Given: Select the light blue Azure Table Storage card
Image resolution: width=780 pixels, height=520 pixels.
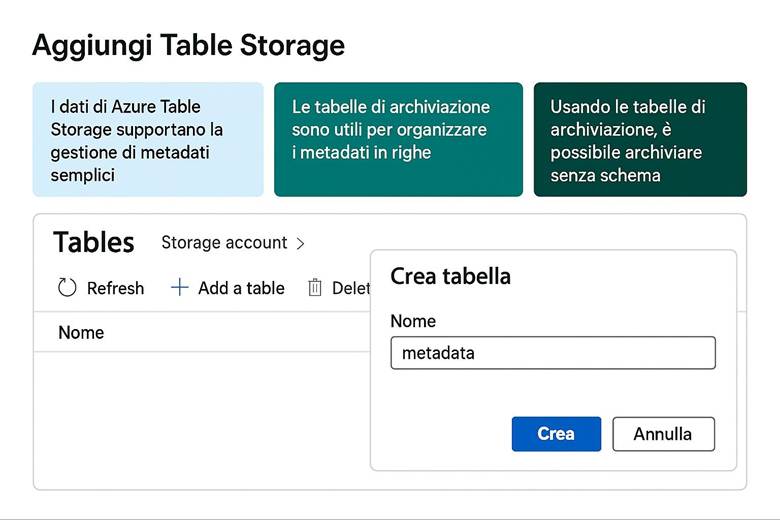Looking at the screenshot, I should (148, 140).
